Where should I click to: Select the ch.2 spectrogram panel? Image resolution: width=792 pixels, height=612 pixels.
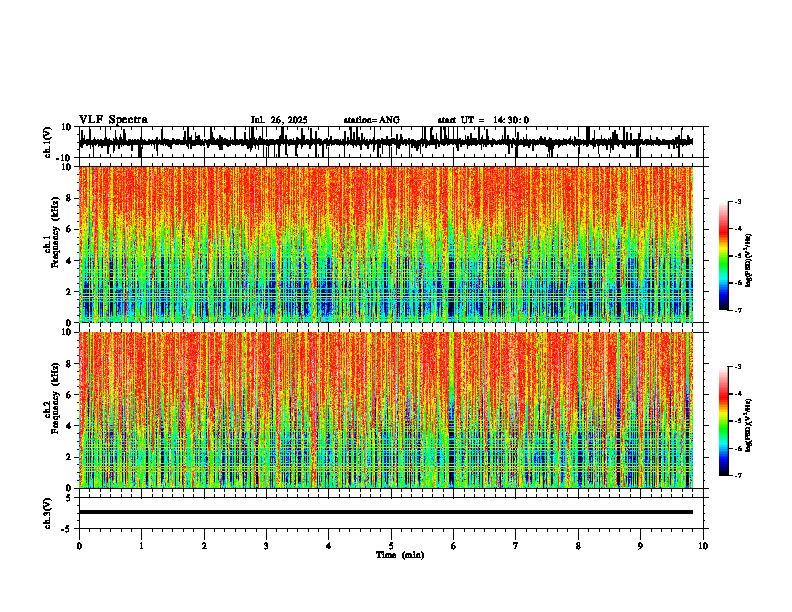pos(386,410)
